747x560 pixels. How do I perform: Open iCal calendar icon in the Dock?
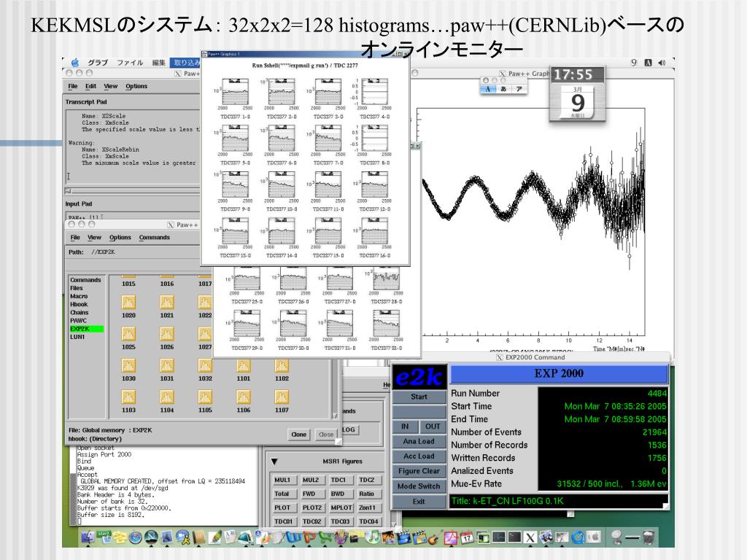tap(467, 537)
